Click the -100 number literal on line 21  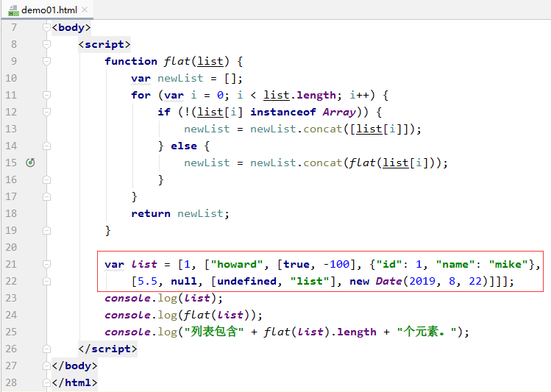point(336,264)
